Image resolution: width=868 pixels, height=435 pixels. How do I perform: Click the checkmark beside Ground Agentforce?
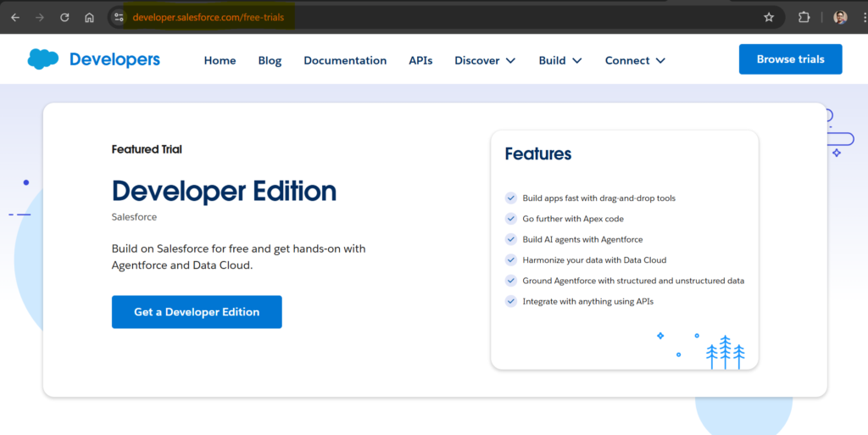pos(511,281)
